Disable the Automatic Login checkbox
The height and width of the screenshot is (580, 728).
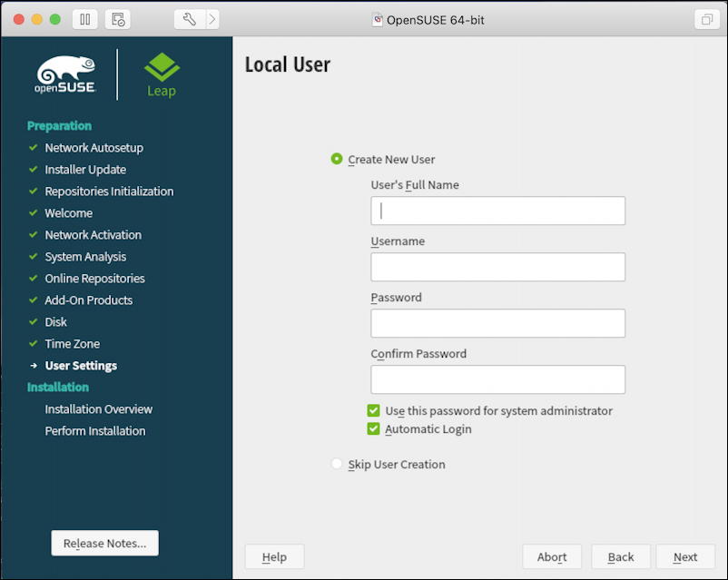click(x=373, y=428)
